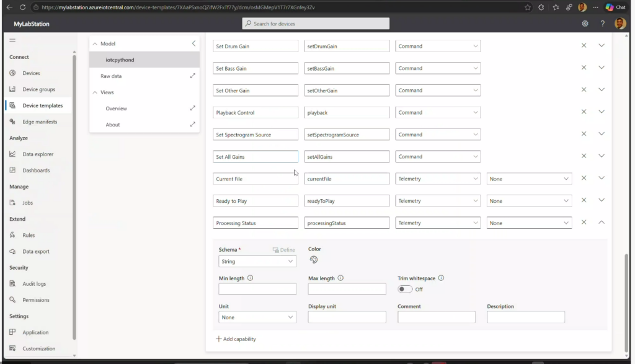Go to Data explorer in sidebar
The width and height of the screenshot is (635, 364).
[x=38, y=154]
